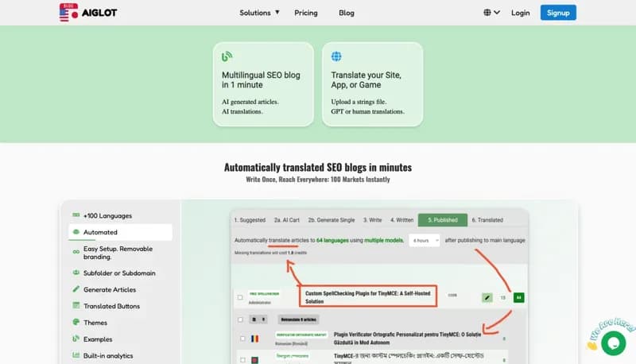636x364 pixels.
Task: Select Translated Buttons item
Action: pyautogui.click(x=120, y=306)
